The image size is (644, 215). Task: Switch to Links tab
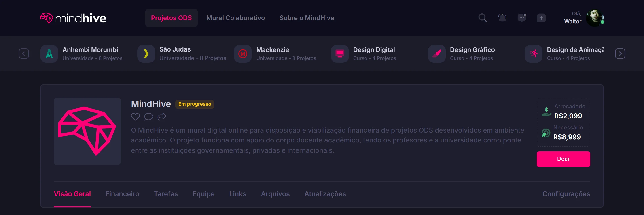(x=238, y=194)
